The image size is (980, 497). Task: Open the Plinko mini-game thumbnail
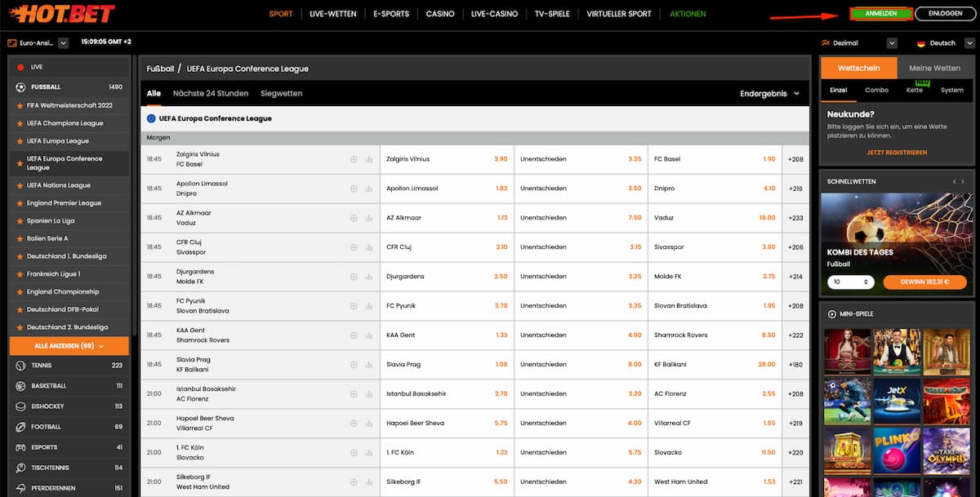[897, 452]
